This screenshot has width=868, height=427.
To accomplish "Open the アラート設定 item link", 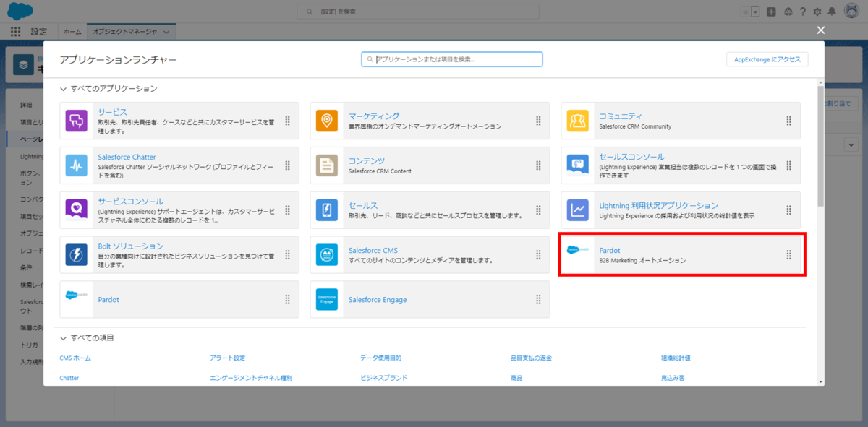I will (228, 358).
